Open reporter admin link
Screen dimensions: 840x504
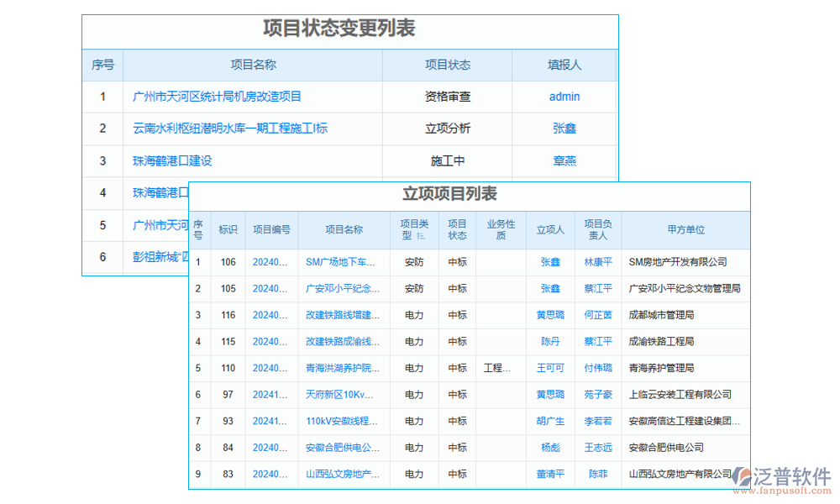[x=564, y=97]
